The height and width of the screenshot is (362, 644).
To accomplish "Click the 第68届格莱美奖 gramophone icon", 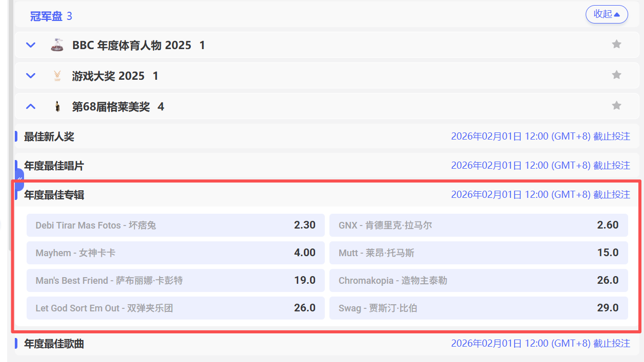I will (57, 107).
